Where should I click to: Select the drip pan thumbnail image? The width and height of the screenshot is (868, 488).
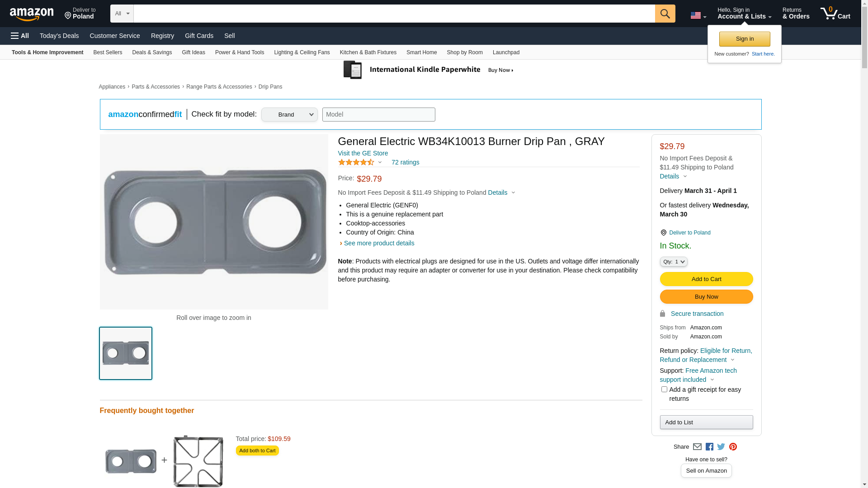[x=126, y=353]
